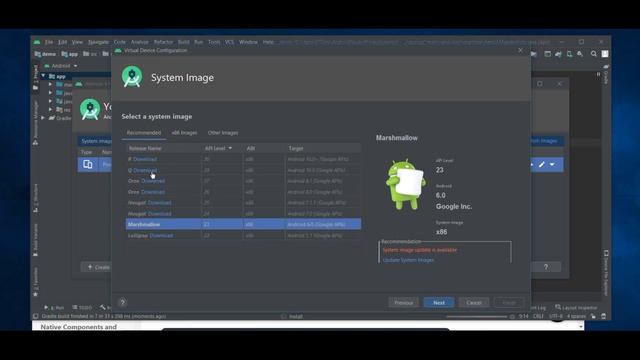Screen dimensions: 640x360
Task: Click the Previous button
Action: point(403,302)
